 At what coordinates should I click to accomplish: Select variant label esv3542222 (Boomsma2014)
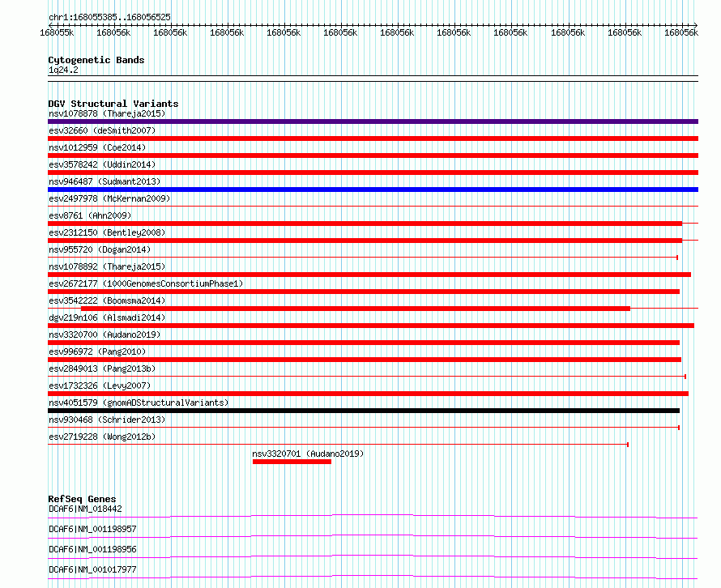pos(107,300)
